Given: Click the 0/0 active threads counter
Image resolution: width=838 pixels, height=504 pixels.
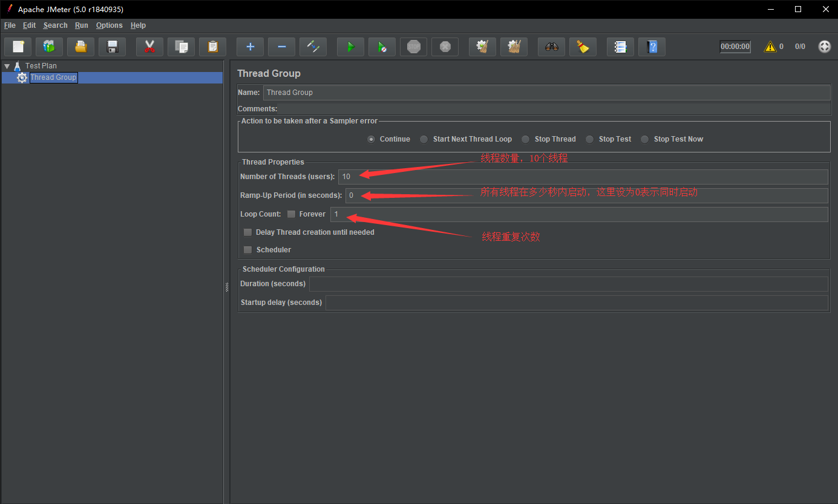Looking at the screenshot, I should click(x=800, y=47).
